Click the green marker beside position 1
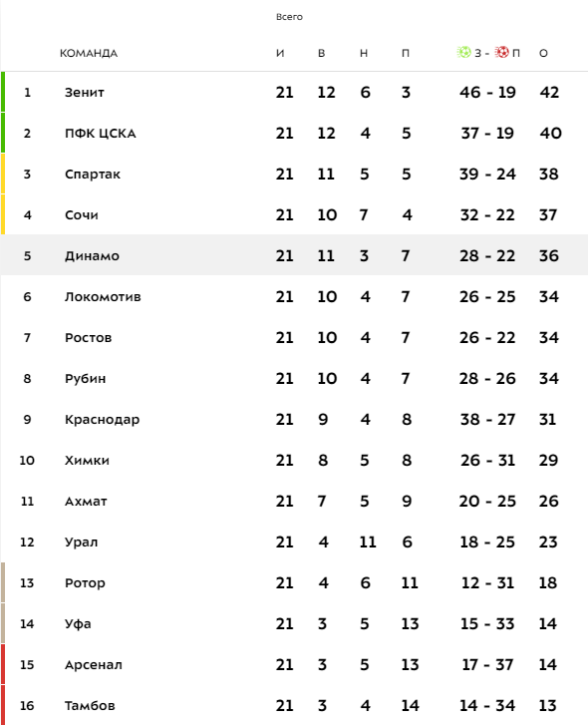Screen dimensions: 588x725 (x=3, y=92)
